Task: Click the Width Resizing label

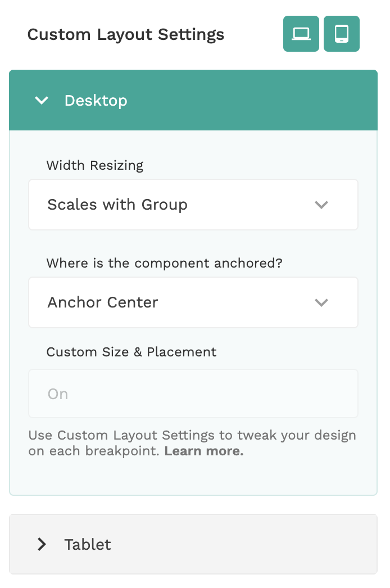Action: (x=95, y=165)
